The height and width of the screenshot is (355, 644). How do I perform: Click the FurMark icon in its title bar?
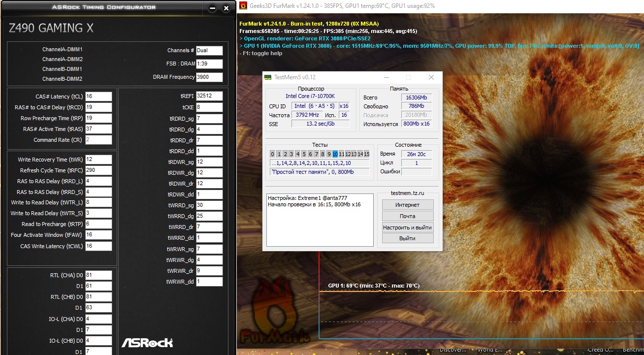243,6
